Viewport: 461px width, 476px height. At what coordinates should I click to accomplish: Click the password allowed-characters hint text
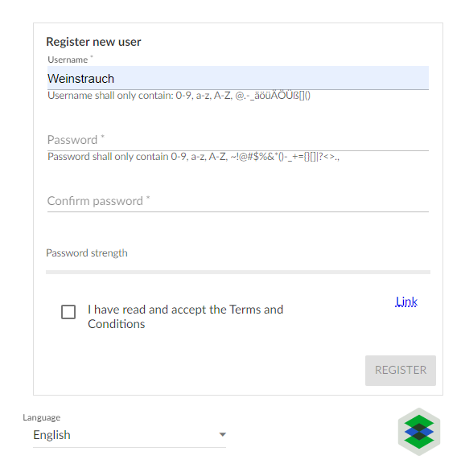193,157
